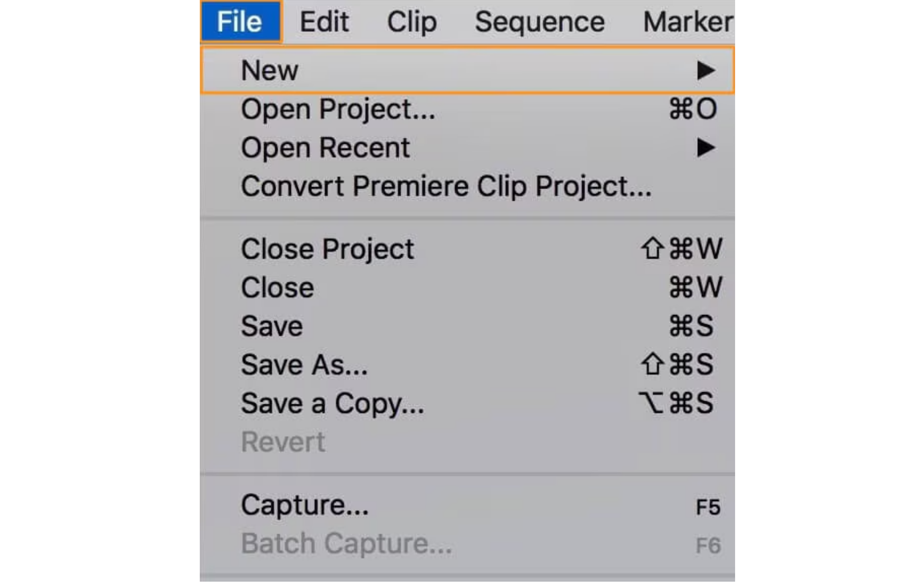The width and height of the screenshot is (924, 582).
Task: Open the Capture dialog
Action: (305, 504)
